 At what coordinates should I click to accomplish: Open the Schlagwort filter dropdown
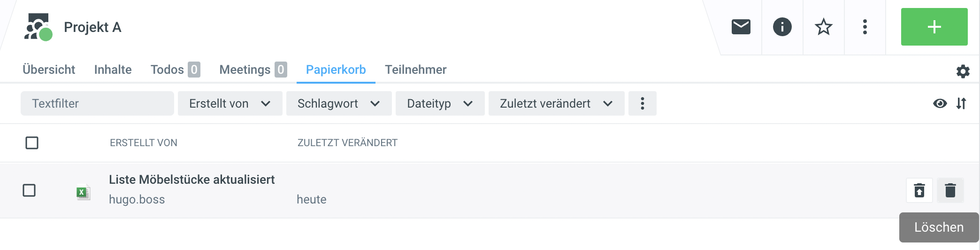pyautogui.click(x=338, y=103)
